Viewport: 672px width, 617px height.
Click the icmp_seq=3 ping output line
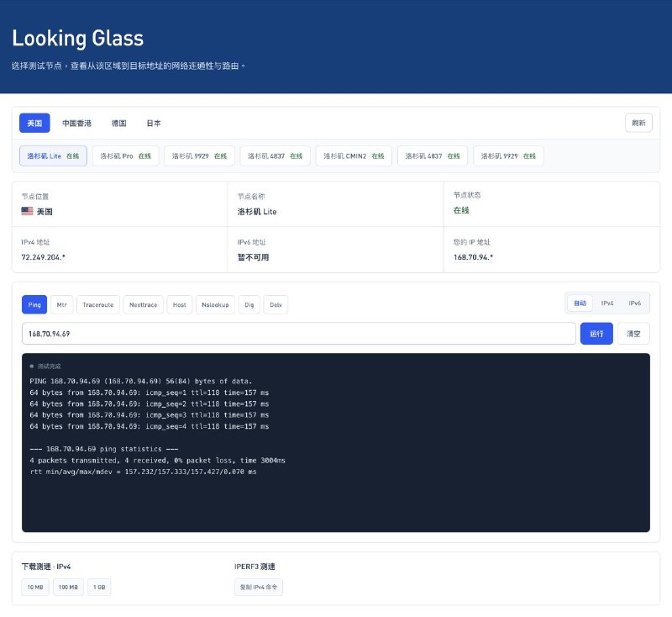click(150, 415)
